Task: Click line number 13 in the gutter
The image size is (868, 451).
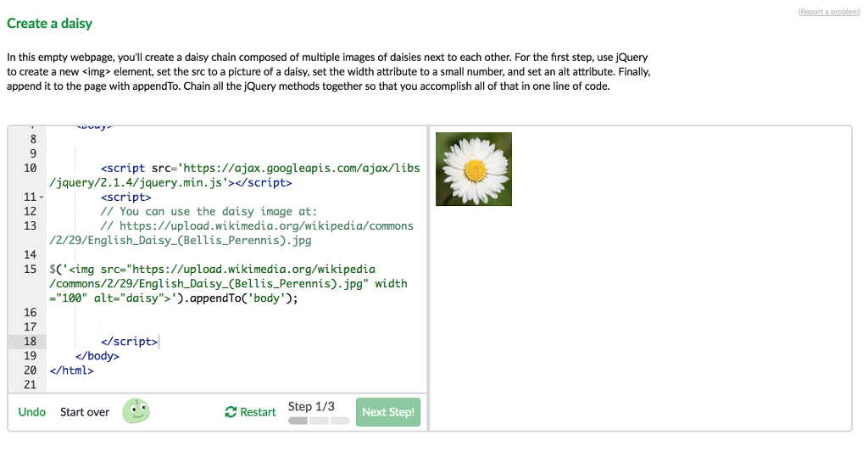Action: [x=30, y=225]
